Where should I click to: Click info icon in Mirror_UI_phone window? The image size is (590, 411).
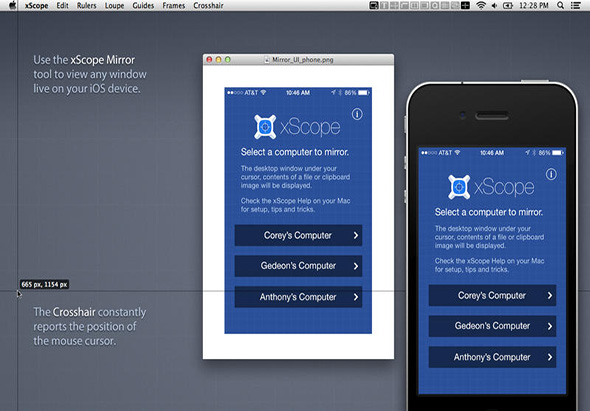(x=357, y=114)
